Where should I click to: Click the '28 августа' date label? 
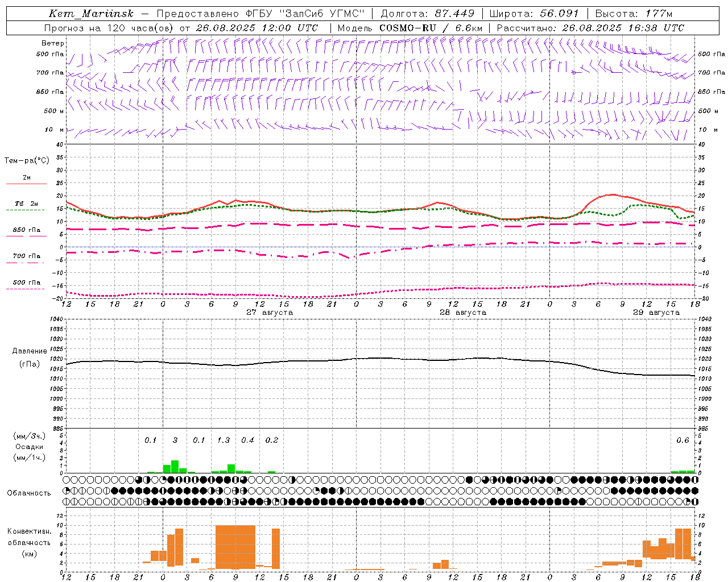463,313
